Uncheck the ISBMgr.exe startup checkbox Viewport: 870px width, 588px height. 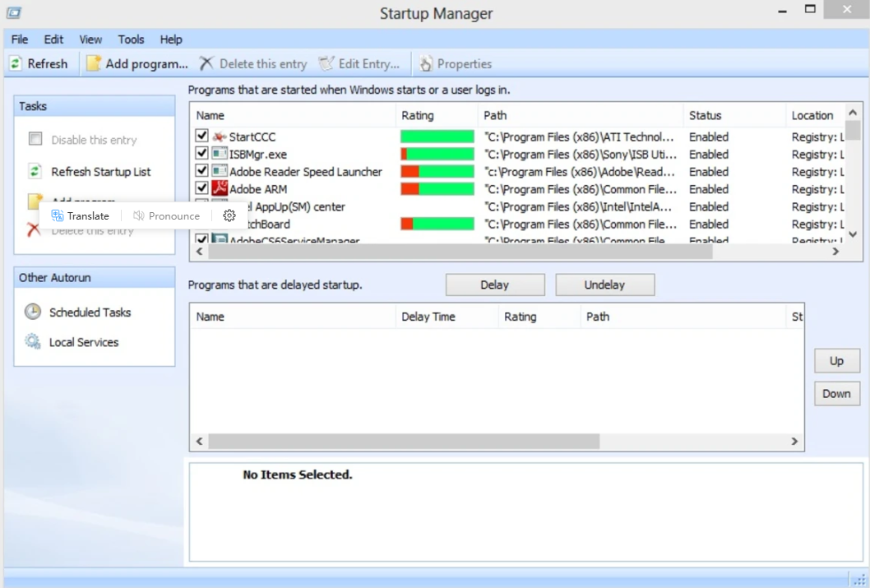pyautogui.click(x=201, y=153)
